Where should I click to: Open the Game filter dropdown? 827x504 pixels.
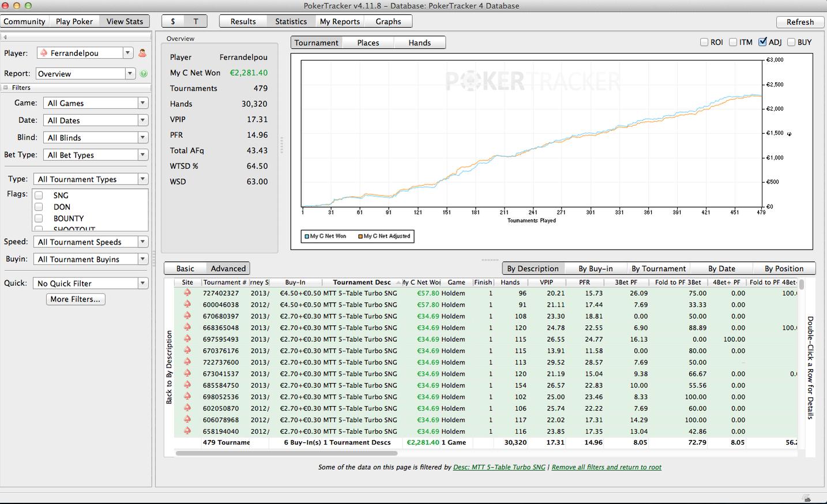tap(96, 103)
